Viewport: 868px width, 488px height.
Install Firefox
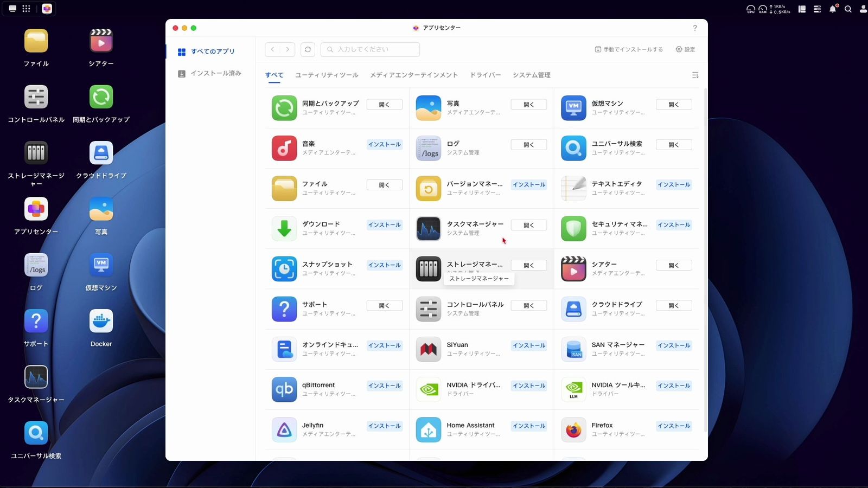pyautogui.click(x=674, y=426)
